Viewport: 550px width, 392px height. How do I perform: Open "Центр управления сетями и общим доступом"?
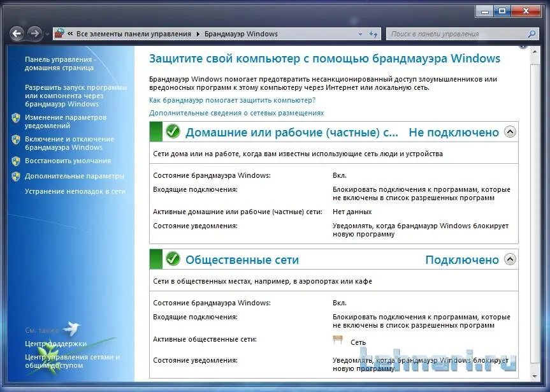tap(72, 361)
